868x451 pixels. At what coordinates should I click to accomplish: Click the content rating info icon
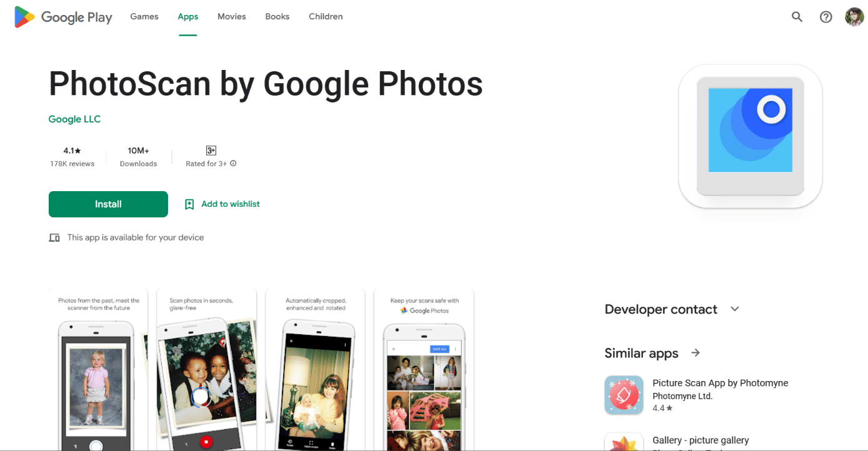(x=233, y=164)
